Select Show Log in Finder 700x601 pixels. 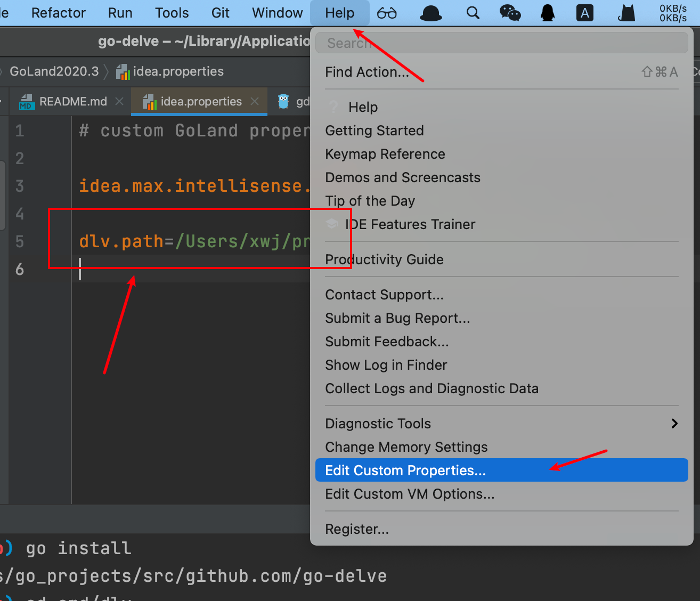[x=501, y=364]
